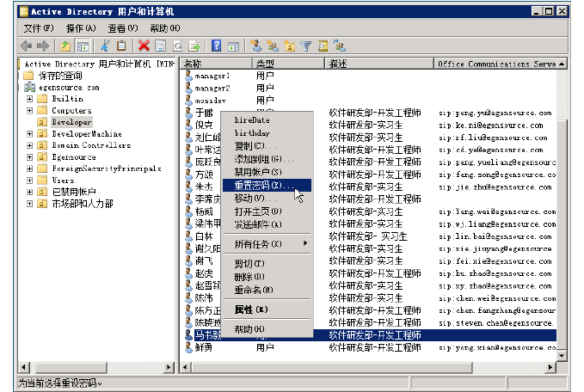
Task: Click the Properties toolbar icon
Action: (x=161, y=46)
